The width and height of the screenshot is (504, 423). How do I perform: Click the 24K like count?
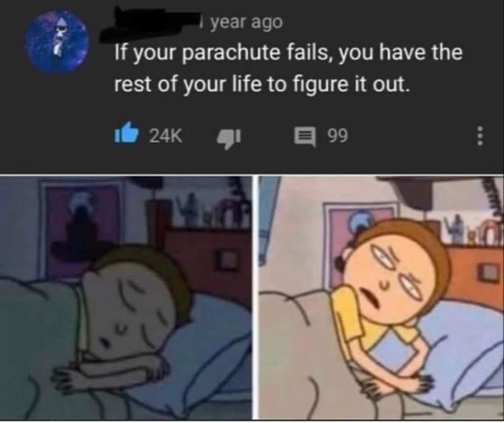coord(166,136)
